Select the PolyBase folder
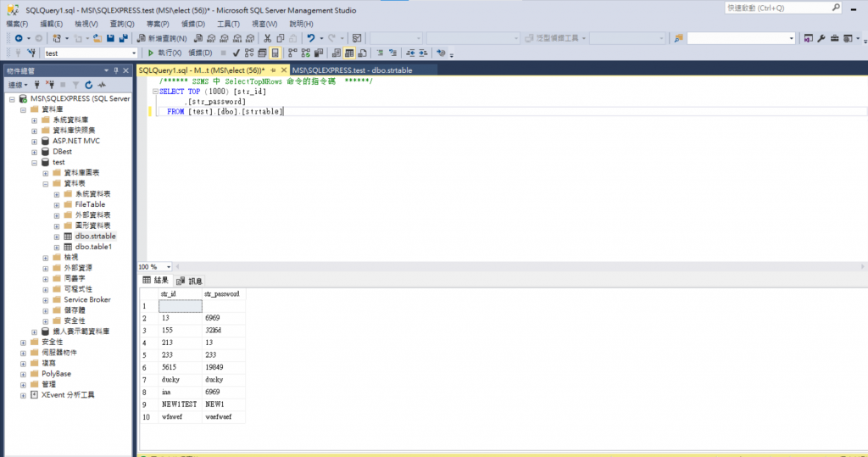 coord(57,374)
